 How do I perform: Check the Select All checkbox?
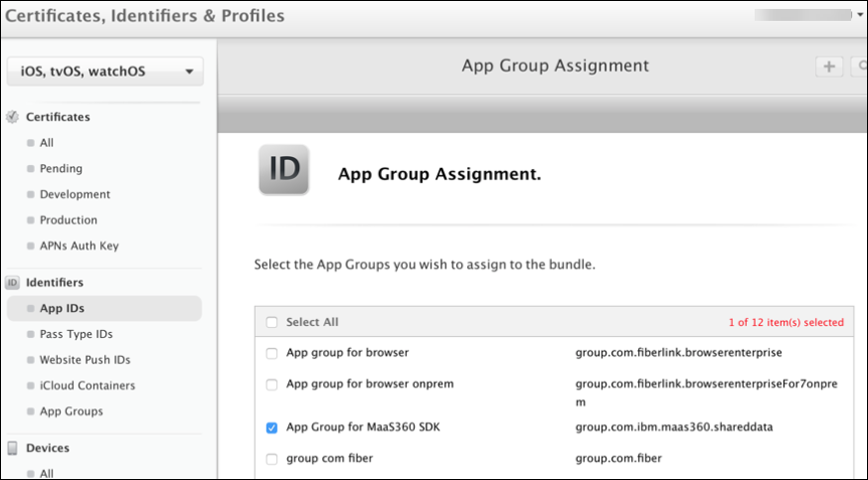click(x=271, y=322)
